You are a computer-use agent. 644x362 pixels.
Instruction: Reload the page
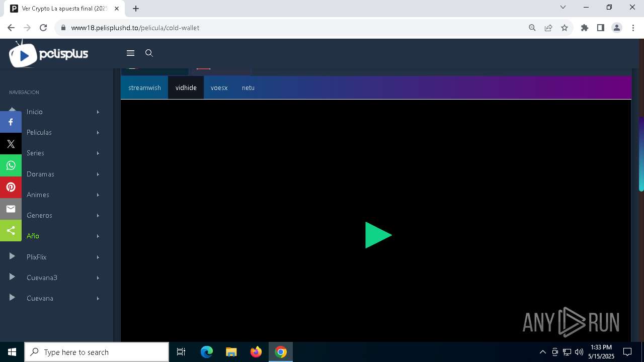pos(43,28)
